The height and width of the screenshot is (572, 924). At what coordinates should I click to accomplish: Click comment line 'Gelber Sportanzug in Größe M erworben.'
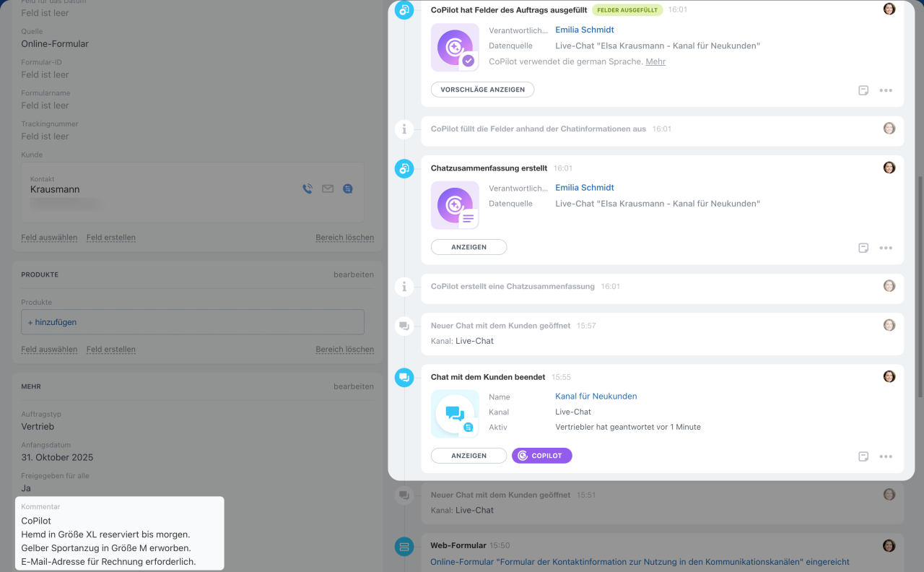click(x=106, y=548)
